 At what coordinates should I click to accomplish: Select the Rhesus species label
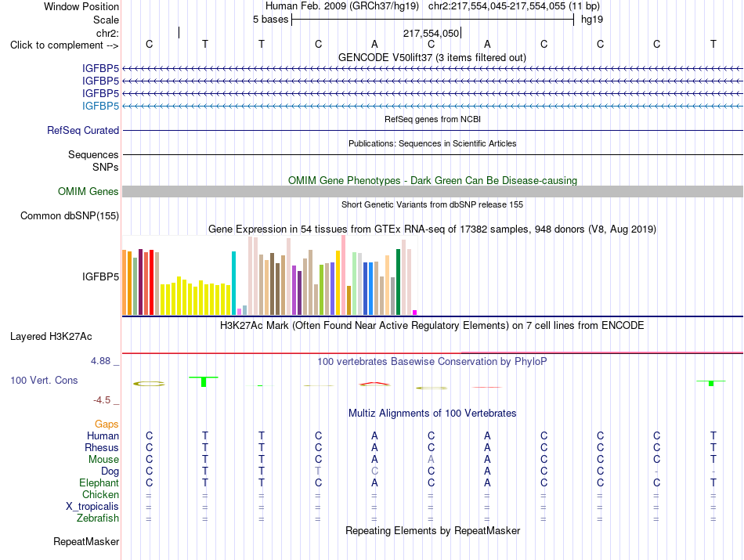(x=102, y=447)
